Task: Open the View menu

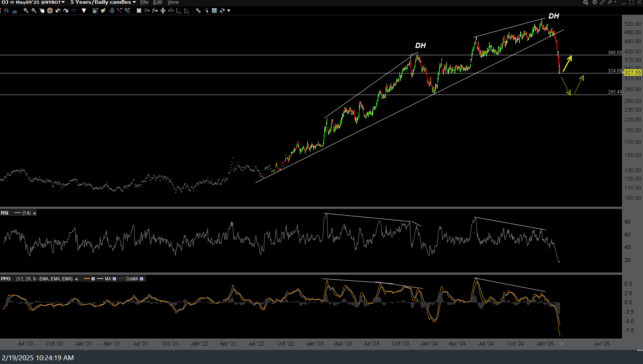Action: point(173,2)
